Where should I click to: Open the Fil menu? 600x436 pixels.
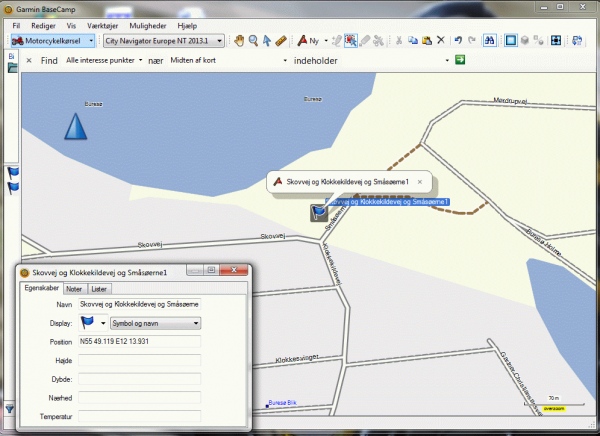pos(16,26)
